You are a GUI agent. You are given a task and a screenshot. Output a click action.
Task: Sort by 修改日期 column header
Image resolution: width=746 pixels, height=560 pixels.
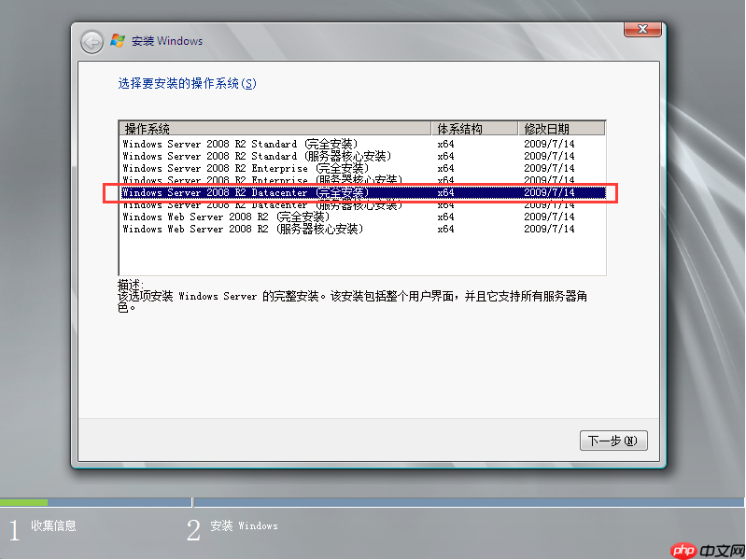tap(561, 129)
